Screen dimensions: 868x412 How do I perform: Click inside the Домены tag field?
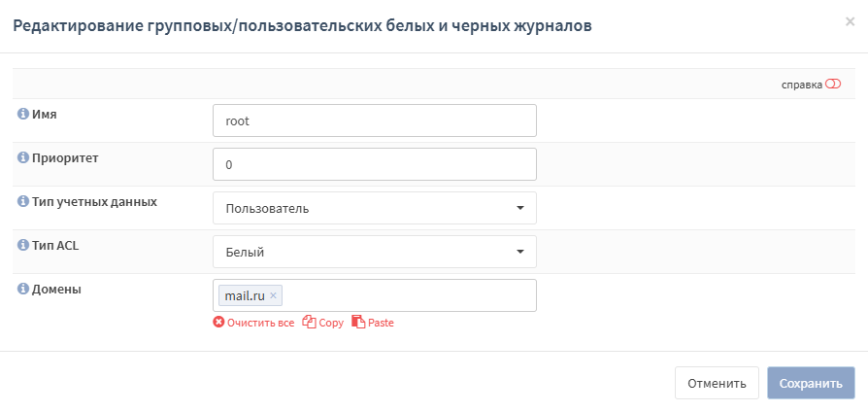pyautogui.click(x=408, y=295)
